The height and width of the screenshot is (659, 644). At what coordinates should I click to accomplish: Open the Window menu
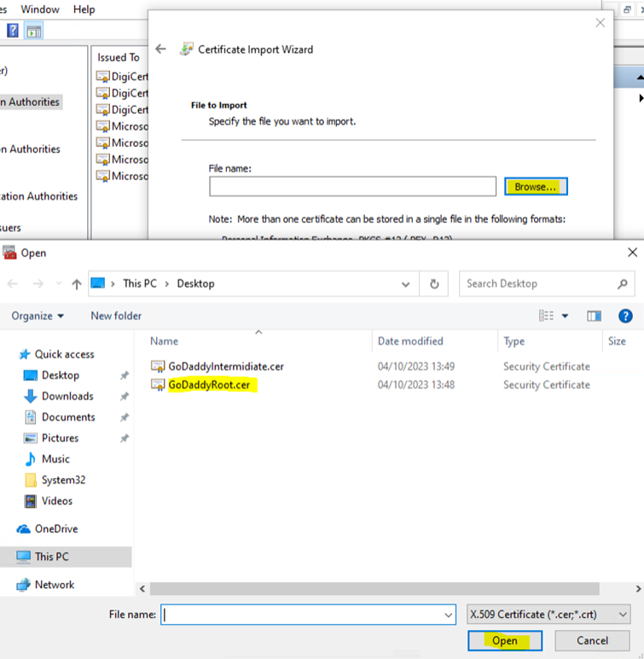(40, 9)
